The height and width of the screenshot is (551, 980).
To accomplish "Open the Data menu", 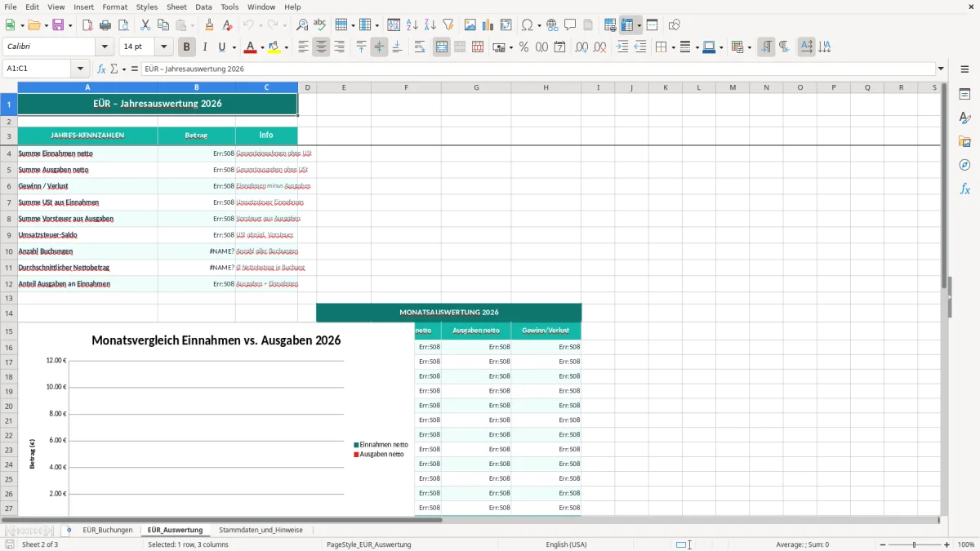I will click(x=203, y=7).
